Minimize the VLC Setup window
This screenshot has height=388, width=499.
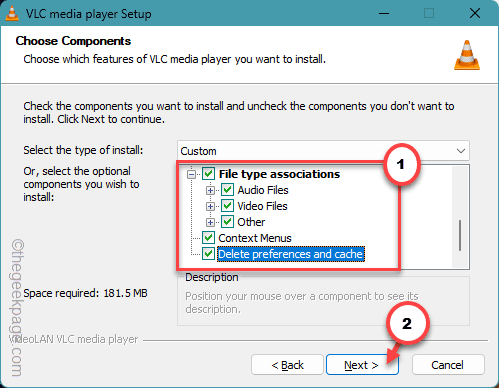tap(384, 14)
